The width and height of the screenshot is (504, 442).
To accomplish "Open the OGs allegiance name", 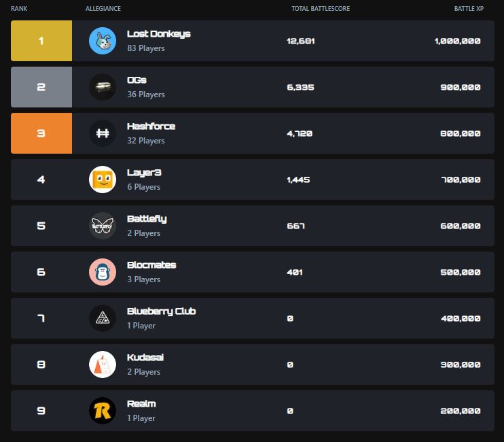I will tap(137, 80).
